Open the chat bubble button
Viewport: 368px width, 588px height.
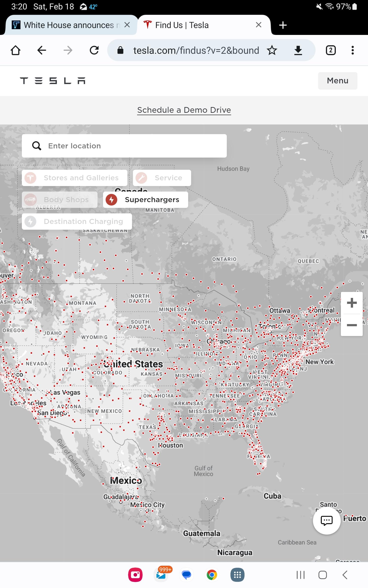(327, 520)
